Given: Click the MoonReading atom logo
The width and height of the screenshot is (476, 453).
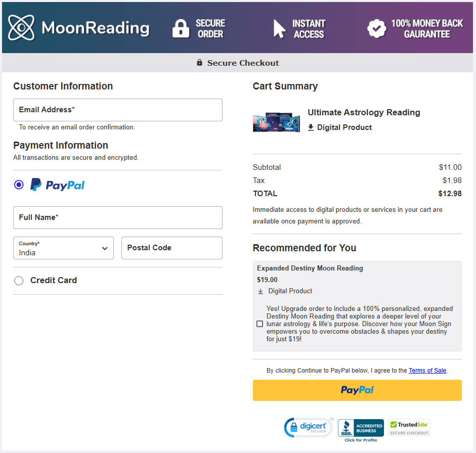Looking at the screenshot, I should tap(21, 28).
